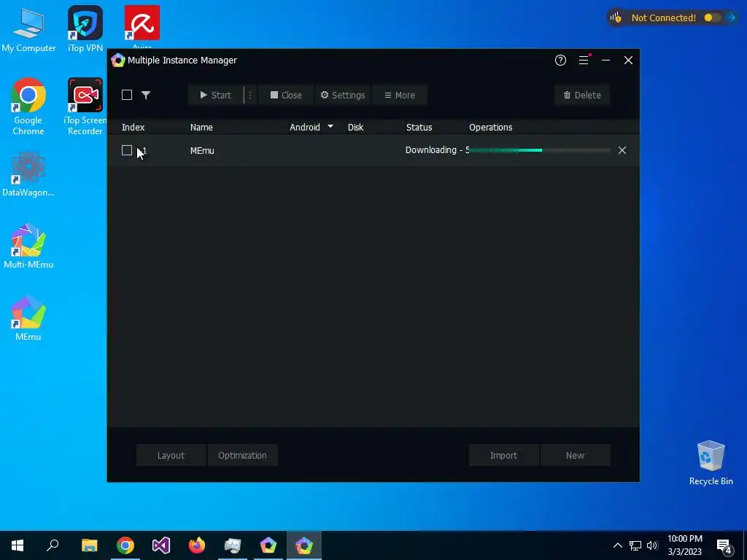The height and width of the screenshot is (560, 747).
Task: Open Google Chrome desktop shortcut
Action: point(28,106)
